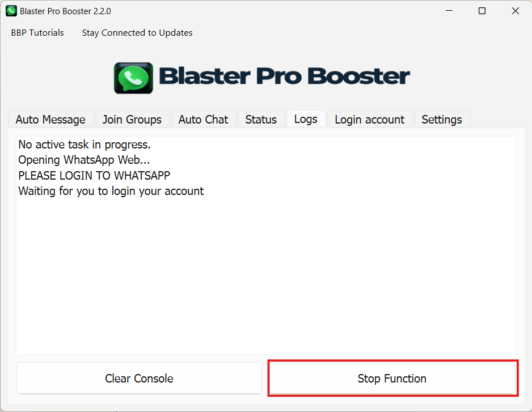Open the Auto Chat tab
This screenshot has height=412, width=532.
point(204,120)
